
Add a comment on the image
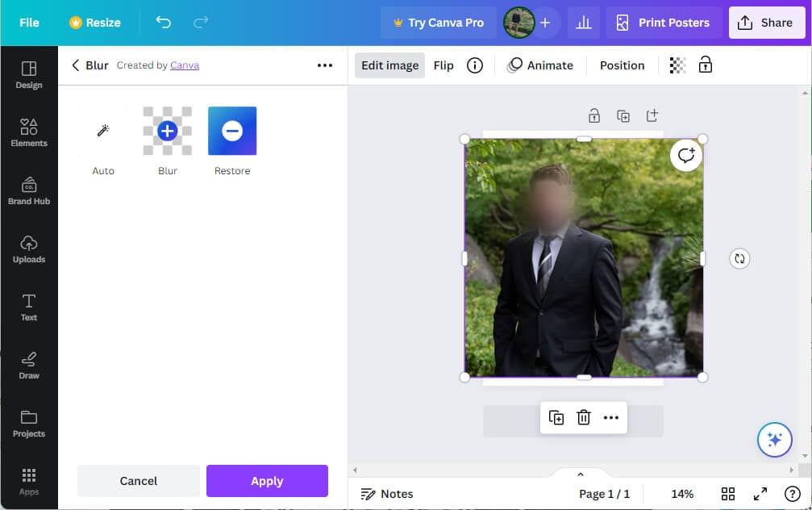click(686, 156)
